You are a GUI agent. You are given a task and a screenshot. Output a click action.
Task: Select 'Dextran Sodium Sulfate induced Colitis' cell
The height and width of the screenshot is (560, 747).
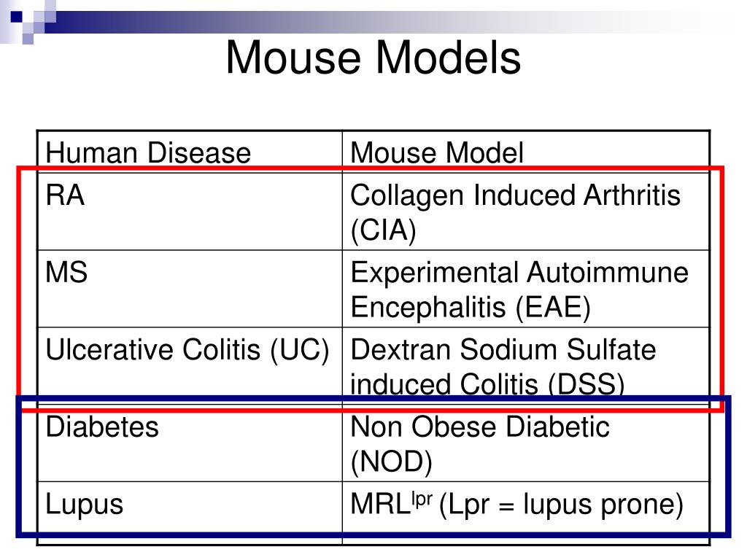526,366
